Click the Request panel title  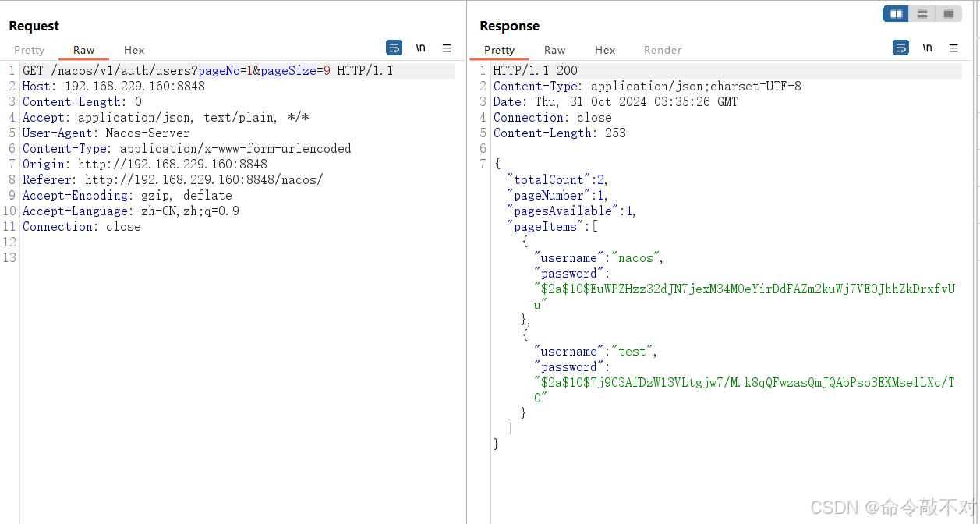point(34,26)
